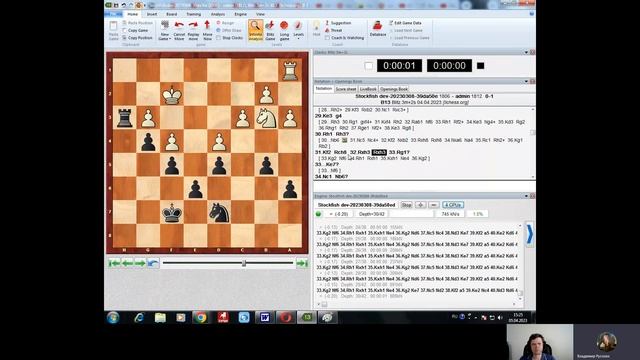Click white rook on the board's top-right
Screen dimensions: 640x360
(290, 70)
